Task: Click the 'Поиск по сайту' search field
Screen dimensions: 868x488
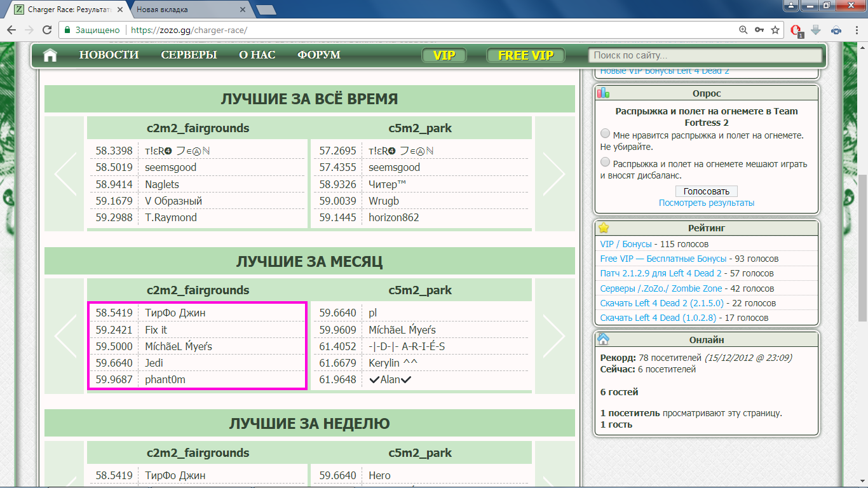Action: click(x=705, y=55)
